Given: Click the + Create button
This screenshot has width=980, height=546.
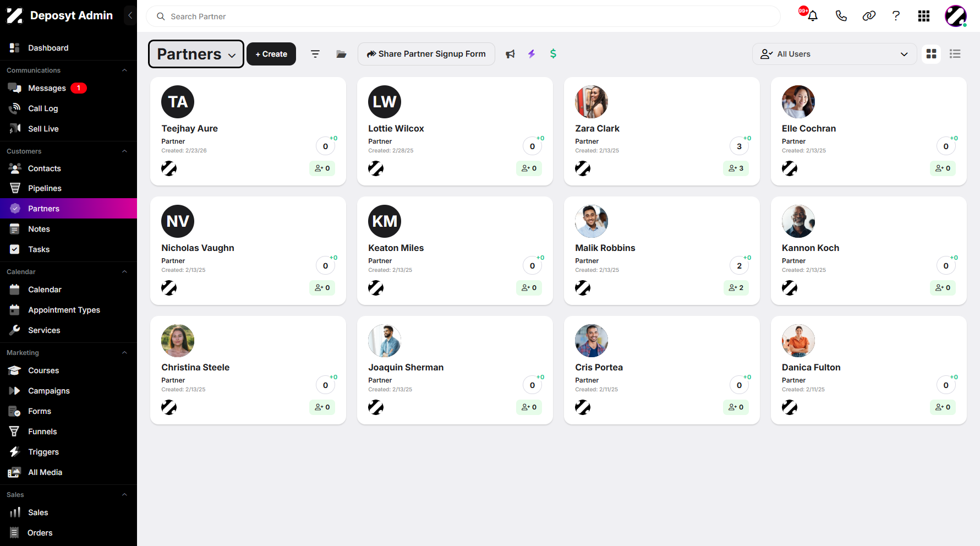Looking at the screenshot, I should point(271,54).
